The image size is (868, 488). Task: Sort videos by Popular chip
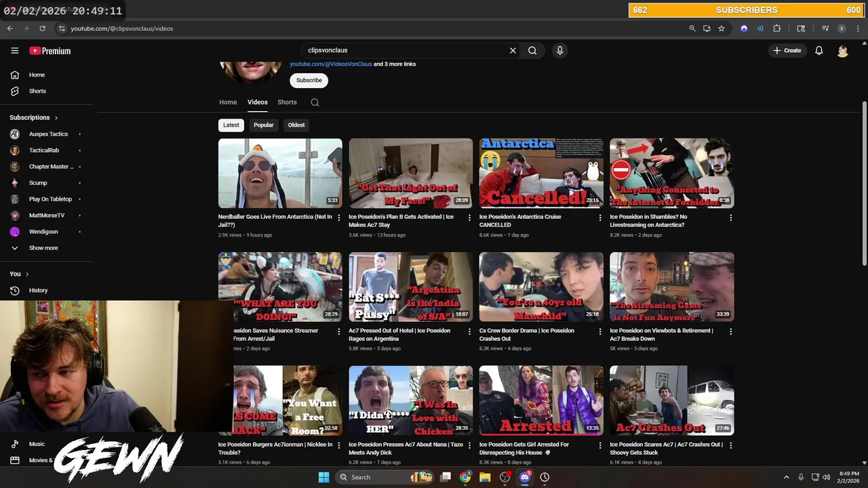point(263,125)
